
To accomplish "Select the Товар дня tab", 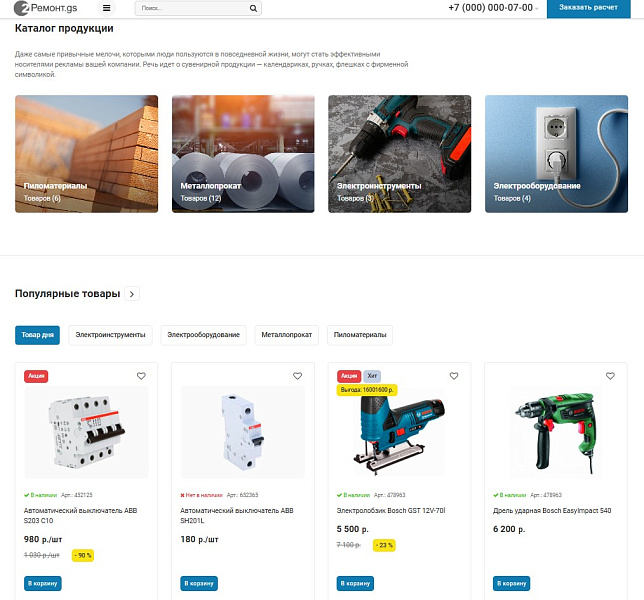I will tap(38, 335).
